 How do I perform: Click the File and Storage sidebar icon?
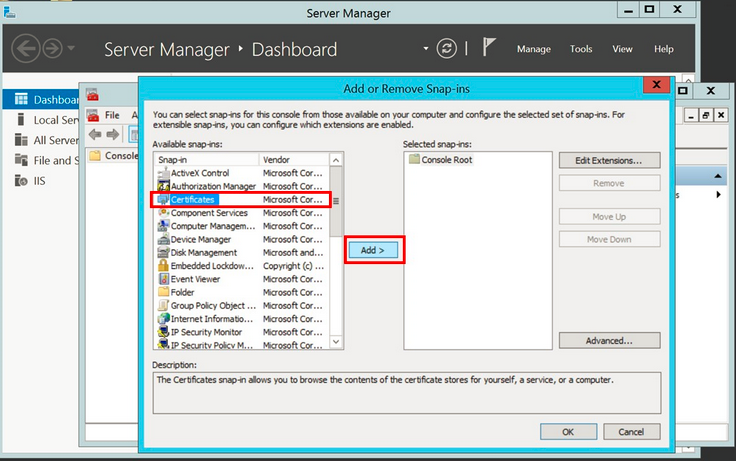coord(21,160)
